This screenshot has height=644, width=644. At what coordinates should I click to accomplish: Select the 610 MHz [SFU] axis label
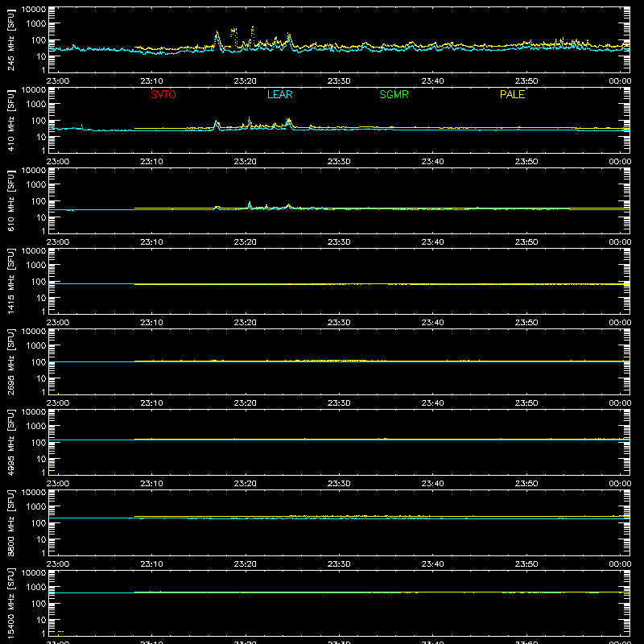coord(11,200)
